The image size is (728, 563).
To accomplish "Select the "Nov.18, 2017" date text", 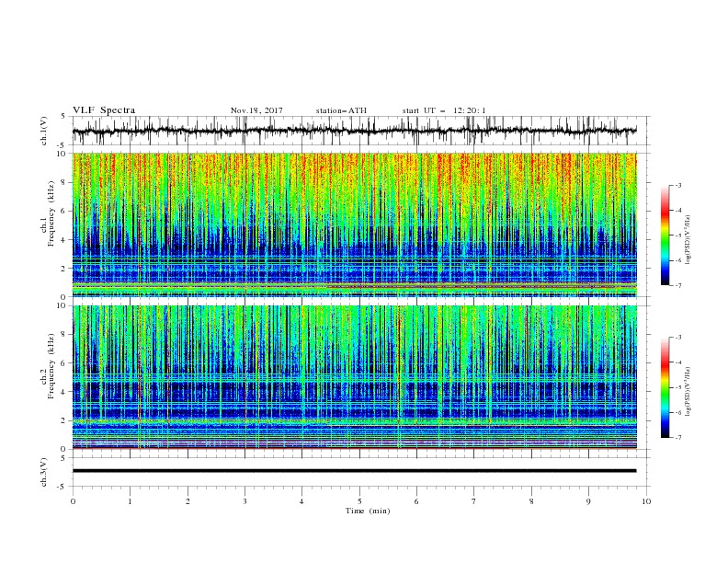I will 256,110.
